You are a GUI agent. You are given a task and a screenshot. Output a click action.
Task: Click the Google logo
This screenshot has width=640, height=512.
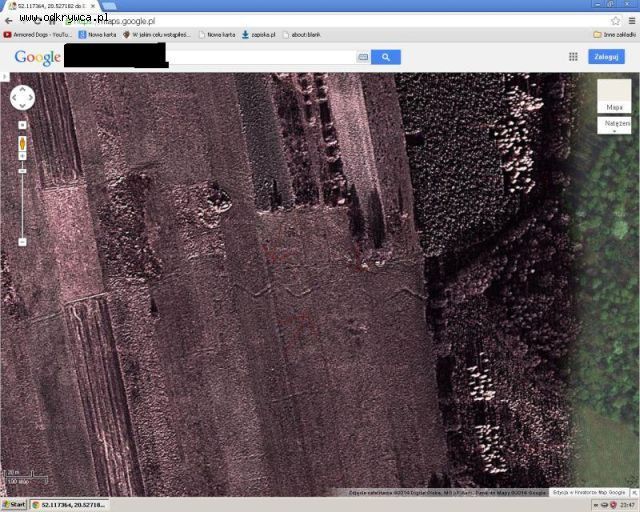[38, 58]
